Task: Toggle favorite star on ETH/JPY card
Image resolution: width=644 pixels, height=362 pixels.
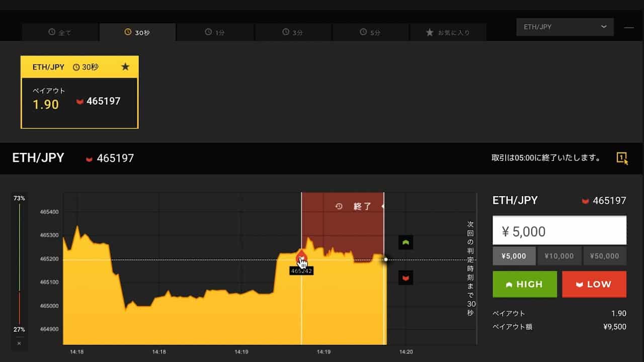Action: coord(125,66)
